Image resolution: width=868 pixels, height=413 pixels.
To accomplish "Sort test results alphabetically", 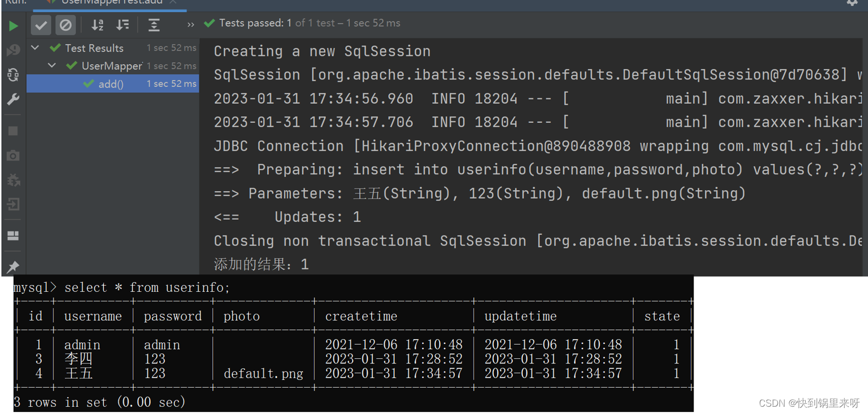I will [97, 25].
